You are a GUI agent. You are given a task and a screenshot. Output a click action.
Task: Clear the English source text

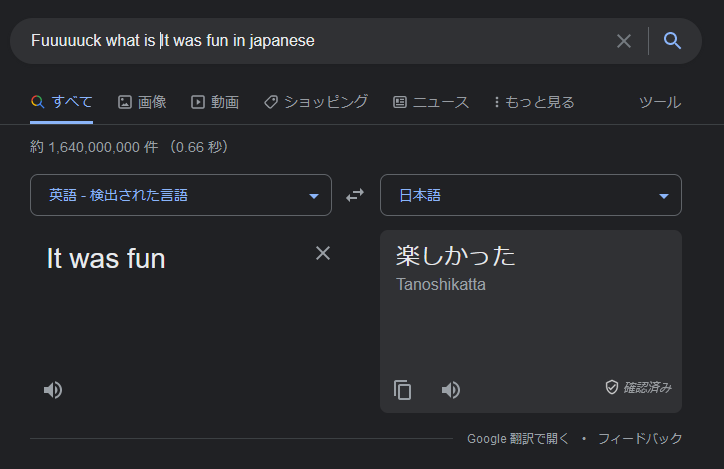pyautogui.click(x=323, y=253)
